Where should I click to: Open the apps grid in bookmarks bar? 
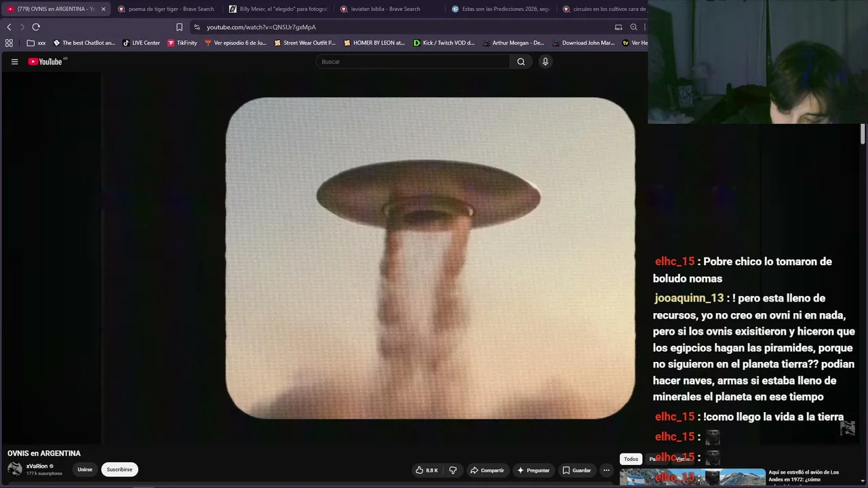pyautogui.click(x=9, y=43)
